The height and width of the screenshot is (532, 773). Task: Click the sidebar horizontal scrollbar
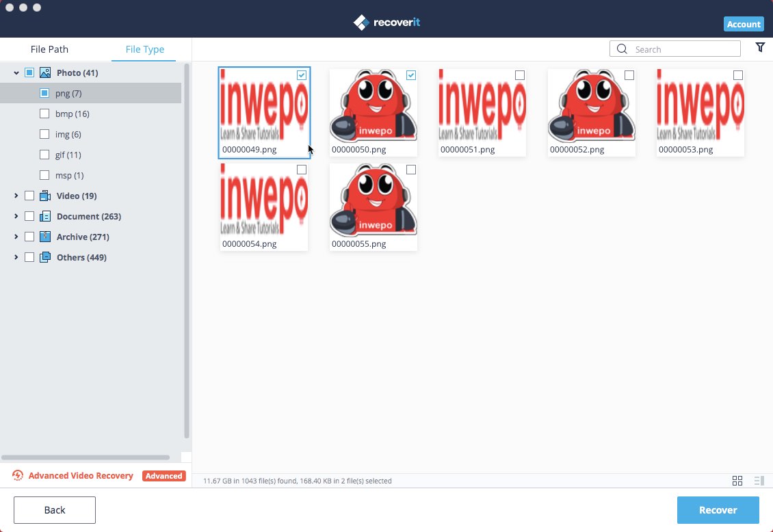pos(86,457)
